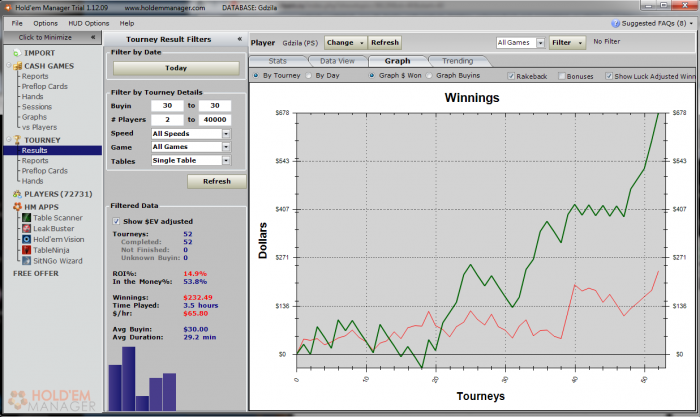Image resolution: width=700 pixels, height=417 pixels.
Task: Toggle Show Luck Adjusted Winnings checkbox
Action: point(609,76)
